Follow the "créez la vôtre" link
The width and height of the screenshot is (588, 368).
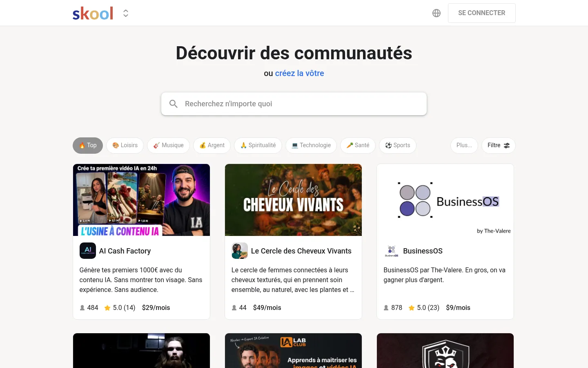(x=299, y=73)
